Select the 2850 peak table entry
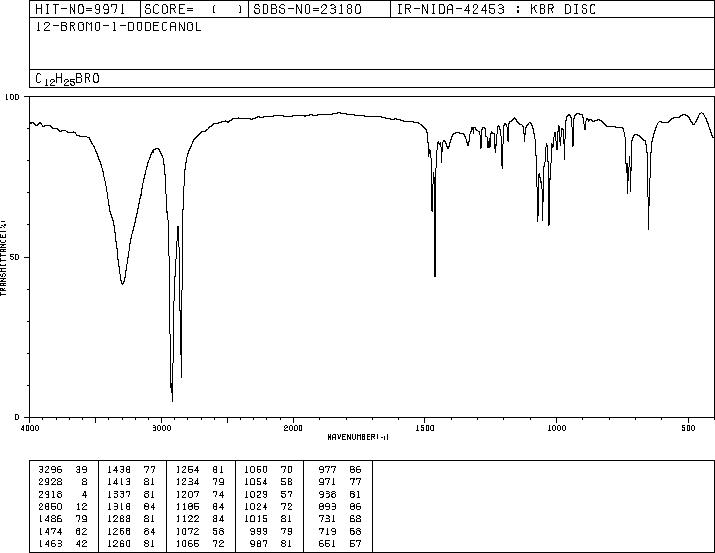 tap(62, 506)
